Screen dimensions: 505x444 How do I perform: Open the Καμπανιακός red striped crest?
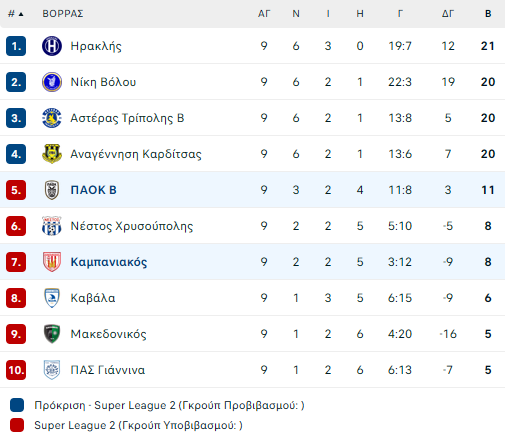(x=52, y=262)
